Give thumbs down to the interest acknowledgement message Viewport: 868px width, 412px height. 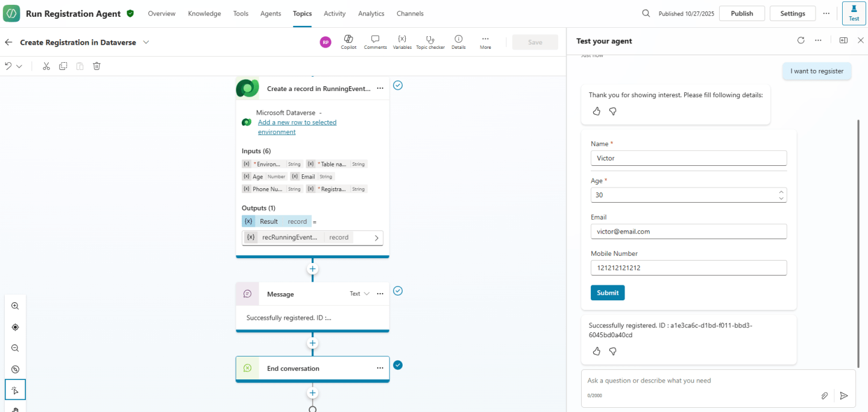pos(612,111)
